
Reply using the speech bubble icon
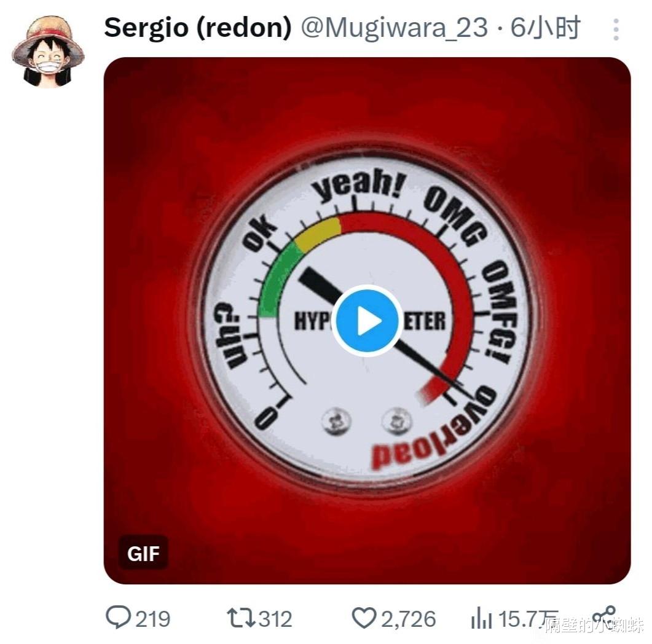(119, 618)
